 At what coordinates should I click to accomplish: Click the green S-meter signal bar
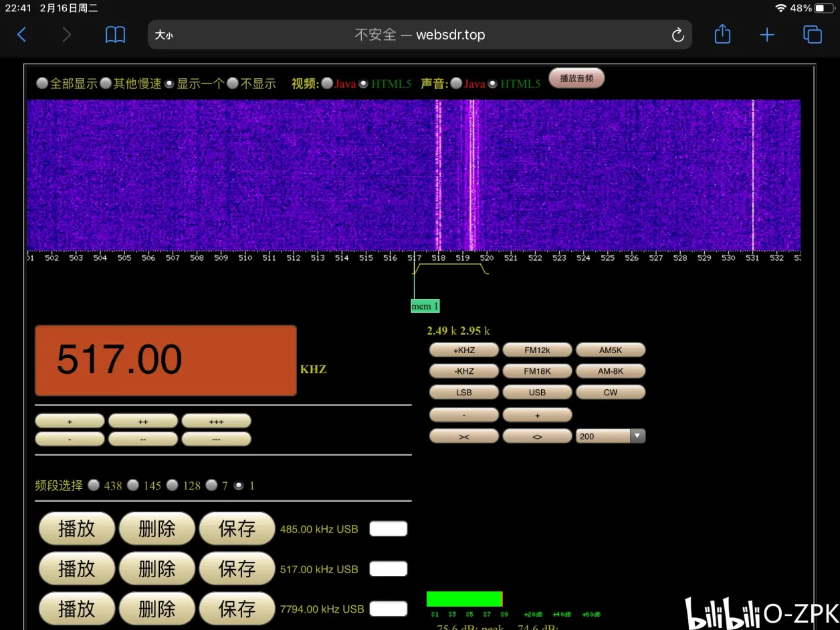coord(465,599)
